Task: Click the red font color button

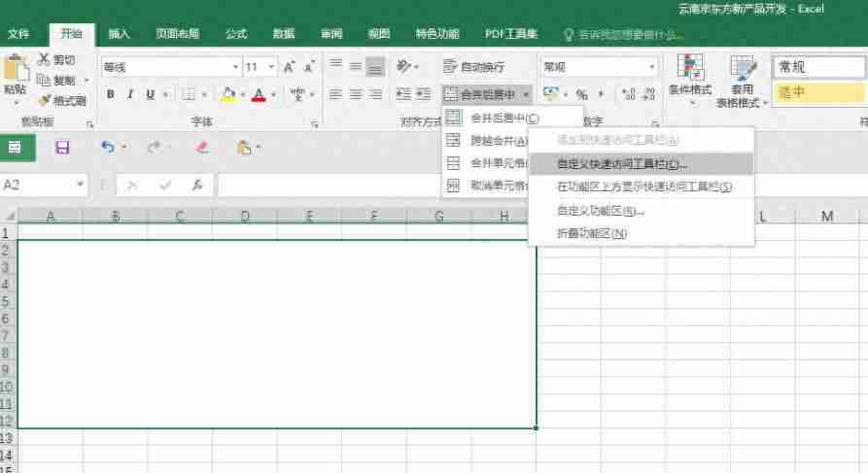Action: 259,94
